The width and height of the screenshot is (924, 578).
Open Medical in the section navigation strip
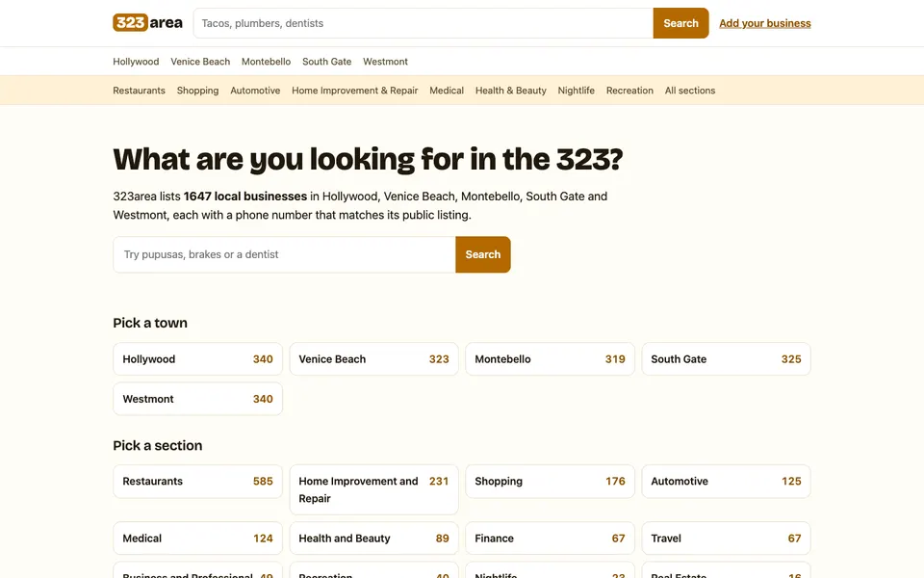click(447, 91)
